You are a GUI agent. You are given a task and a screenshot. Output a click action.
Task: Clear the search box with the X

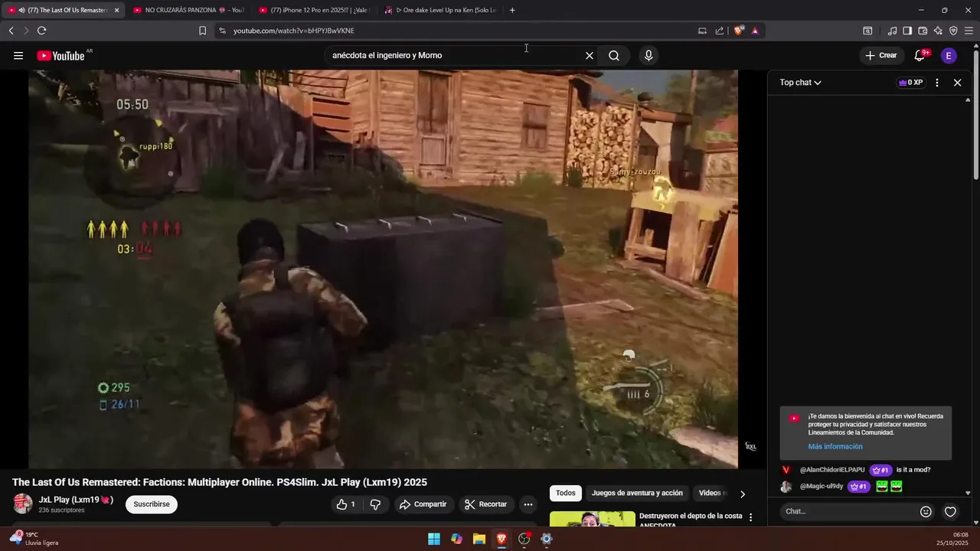click(590, 55)
